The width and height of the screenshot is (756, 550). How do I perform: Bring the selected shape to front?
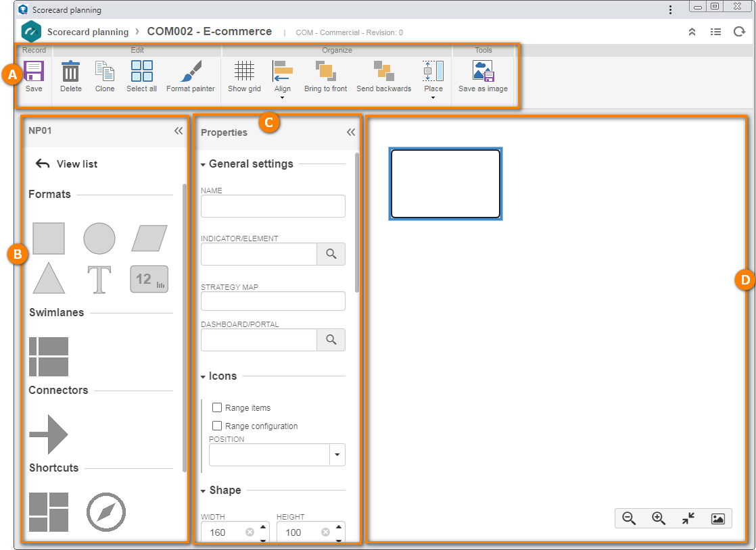pyautogui.click(x=325, y=76)
